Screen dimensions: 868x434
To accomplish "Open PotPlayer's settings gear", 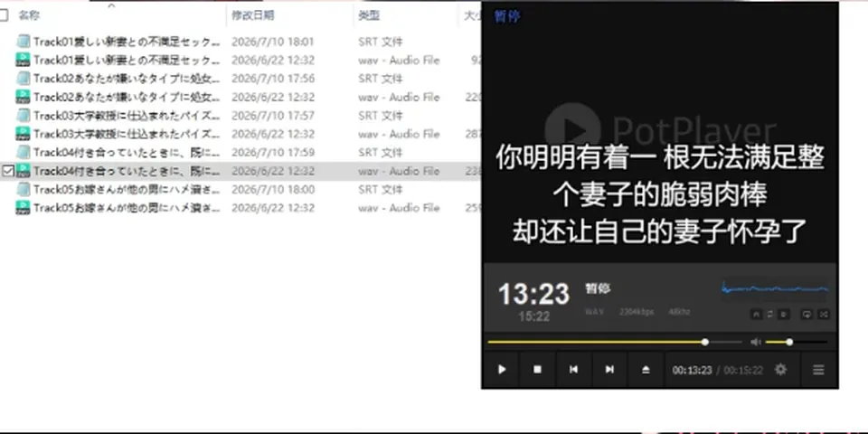I will click(x=780, y=369).
